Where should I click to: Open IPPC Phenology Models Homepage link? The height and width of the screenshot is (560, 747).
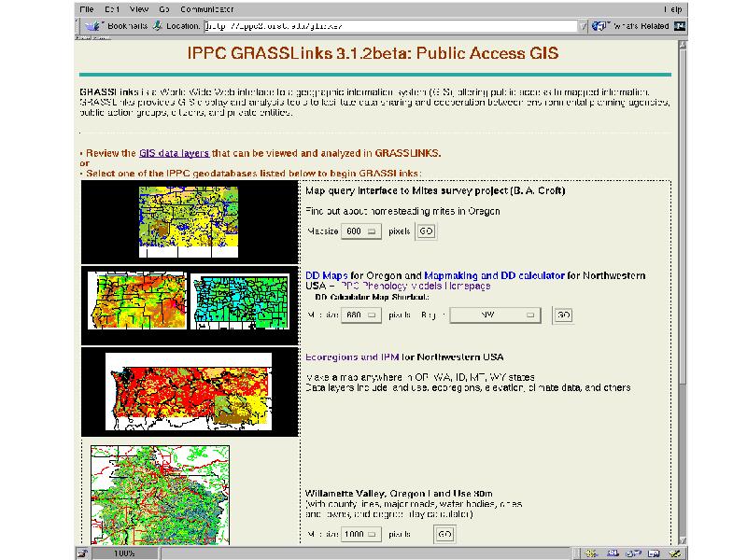[x=416, y=287]
